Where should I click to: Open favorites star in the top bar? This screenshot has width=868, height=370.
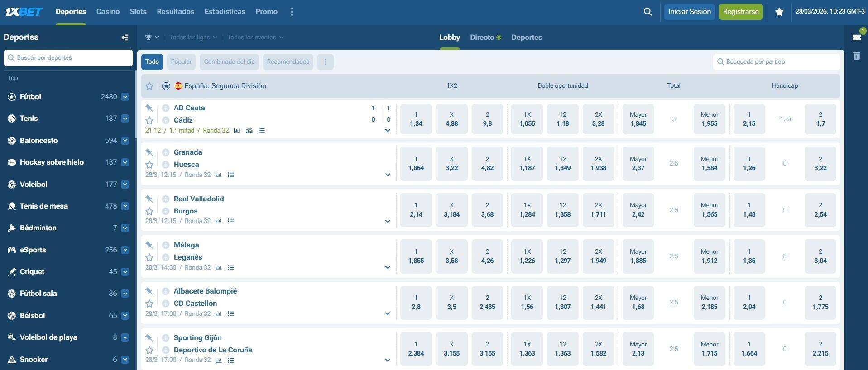pyautogui.click(x=779, y=12)
